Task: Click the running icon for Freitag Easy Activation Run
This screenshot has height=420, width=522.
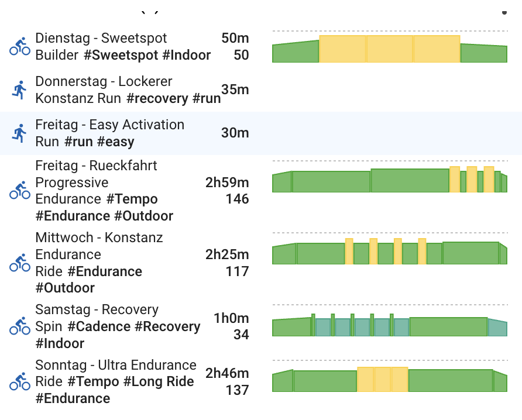Action: (x=20, y=133)
